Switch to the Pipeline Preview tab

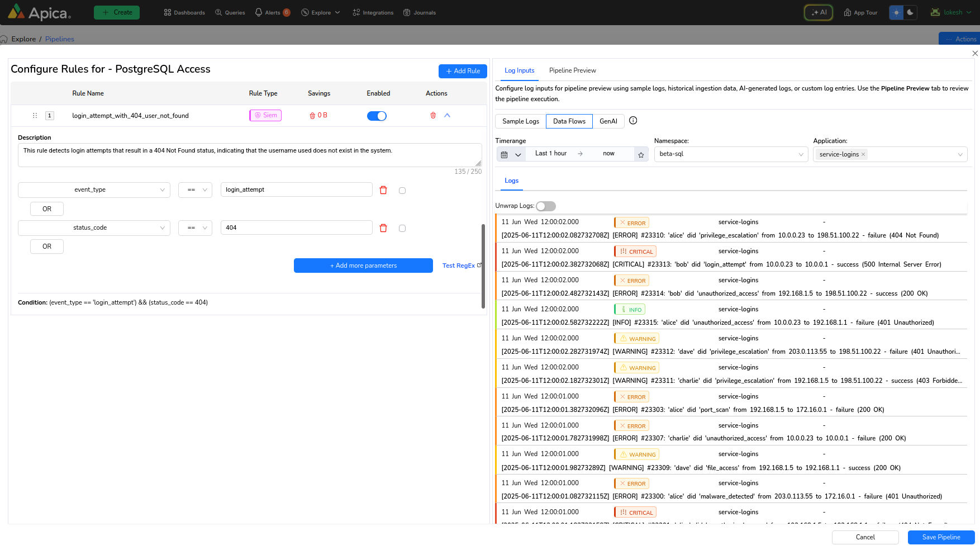pyautogui.click(x=572, y=70)
